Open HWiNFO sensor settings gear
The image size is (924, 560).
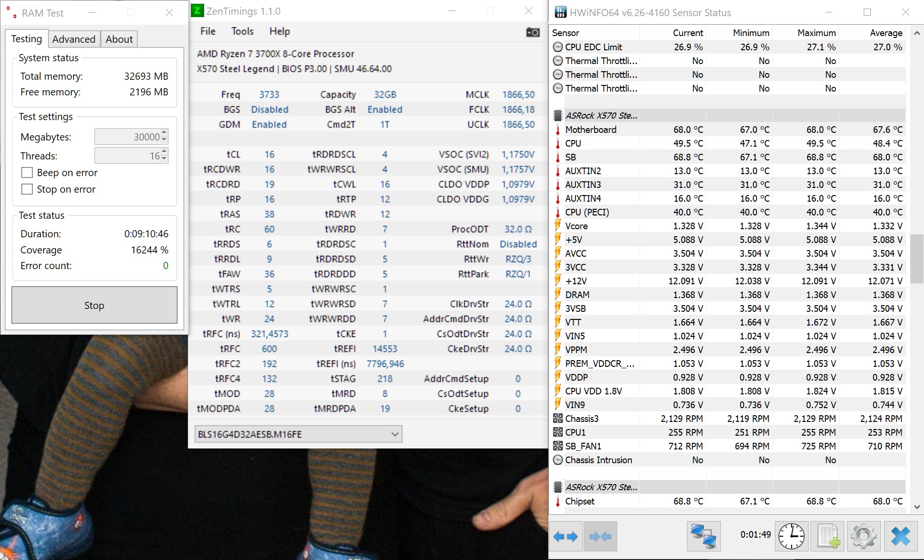863,536
